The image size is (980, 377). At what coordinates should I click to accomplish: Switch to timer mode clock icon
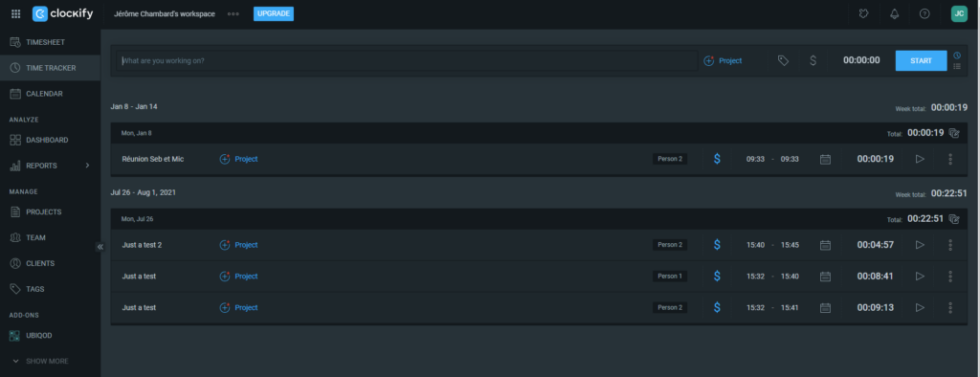[x=957, y=55]
